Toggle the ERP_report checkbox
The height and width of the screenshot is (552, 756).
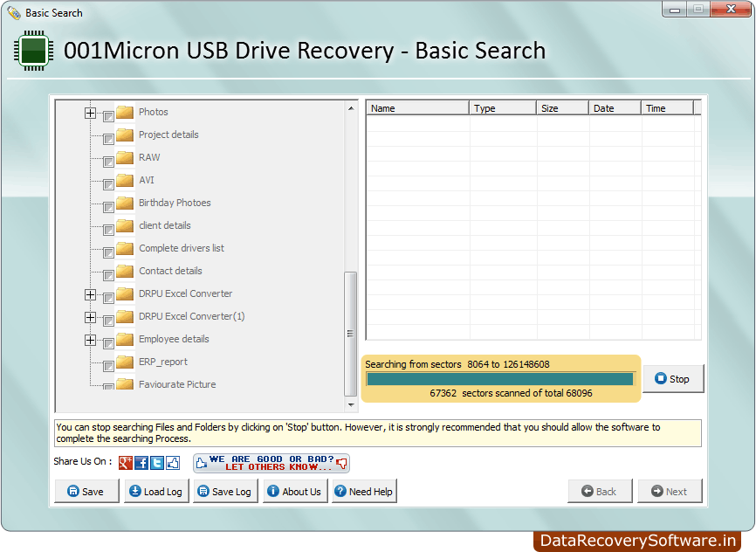(x=108, y=366)
